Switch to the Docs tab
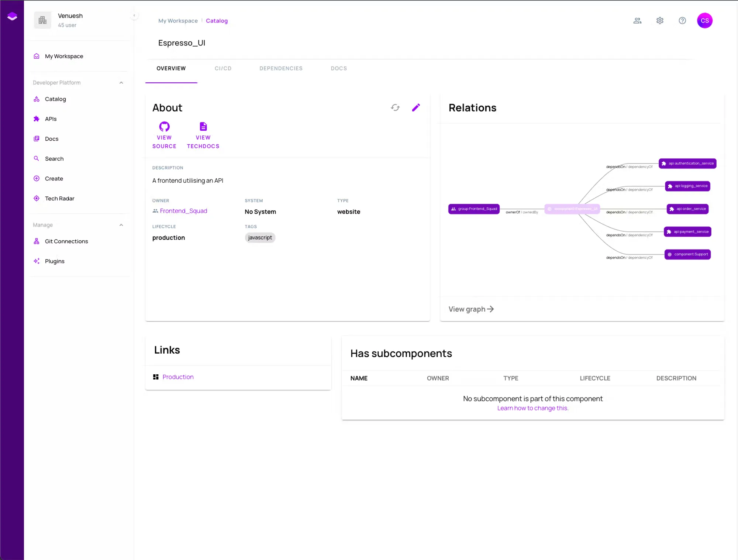 point(339,69)
